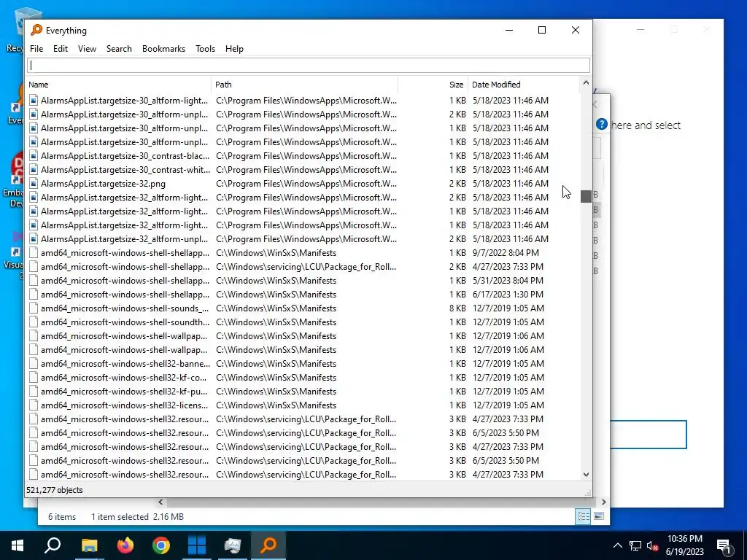Open the Search menu
The height and width of the screenshot is (560, 747).
click(119, 49)
